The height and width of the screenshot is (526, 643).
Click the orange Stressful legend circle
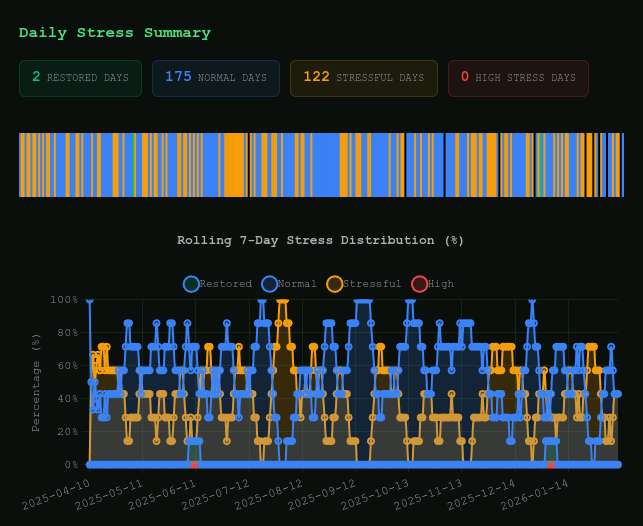334,284
